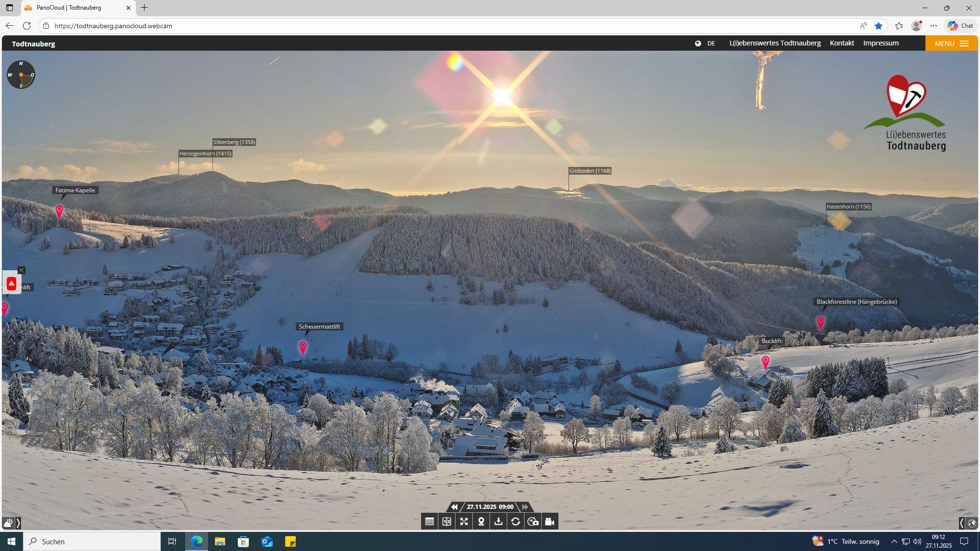Go to the previous image with rewind arrows
The image size is (980, 551).
pos(454,507)
